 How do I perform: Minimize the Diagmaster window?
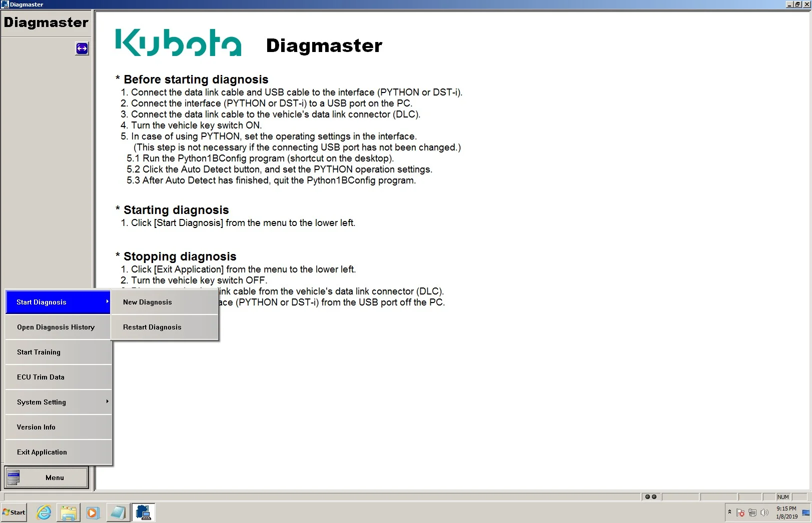point(789,4)
